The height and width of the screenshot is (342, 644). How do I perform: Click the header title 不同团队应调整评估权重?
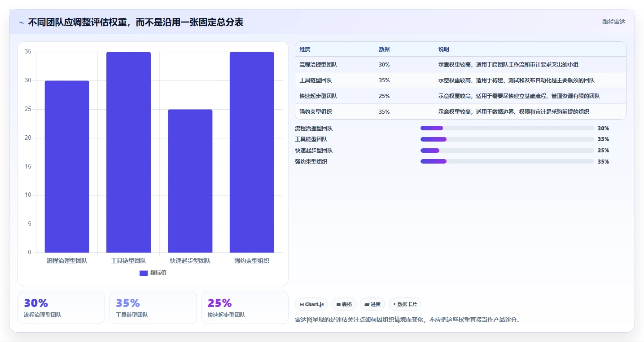(136, 22)
